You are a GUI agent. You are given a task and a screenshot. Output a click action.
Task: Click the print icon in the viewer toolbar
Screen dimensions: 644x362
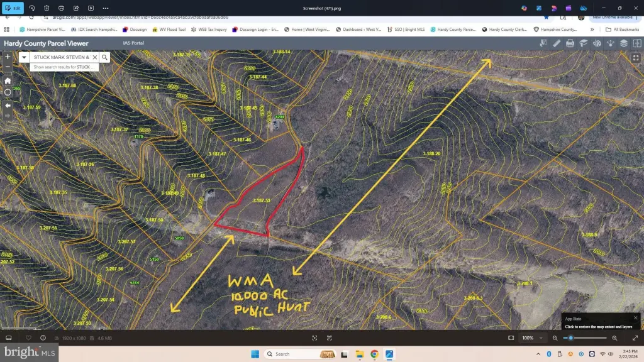coord(62,8)
